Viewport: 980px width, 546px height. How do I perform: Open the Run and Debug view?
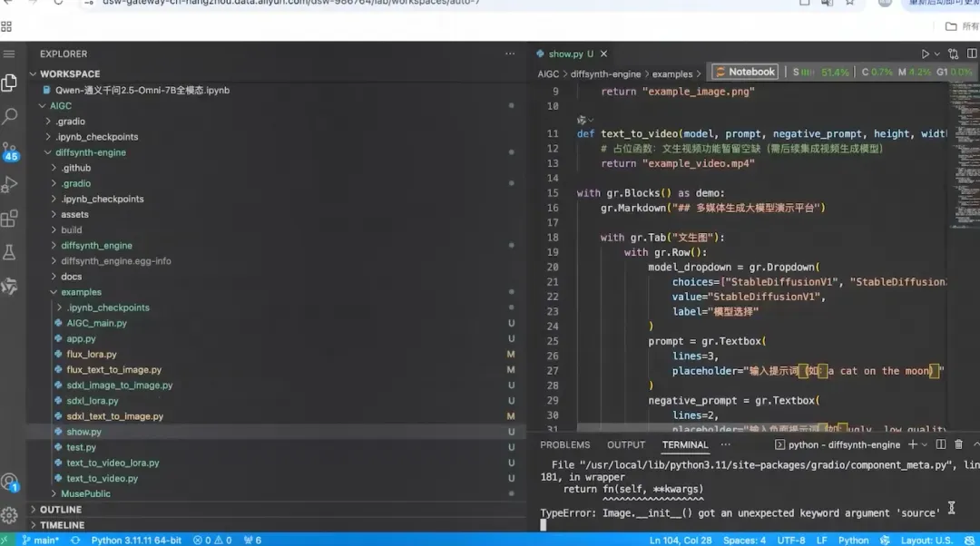coord(10,185)
